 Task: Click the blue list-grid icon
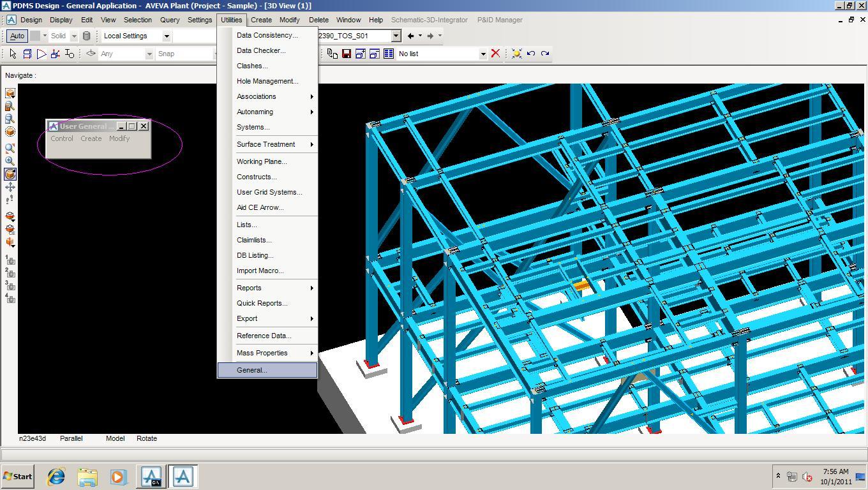click(x=389, y=54)
